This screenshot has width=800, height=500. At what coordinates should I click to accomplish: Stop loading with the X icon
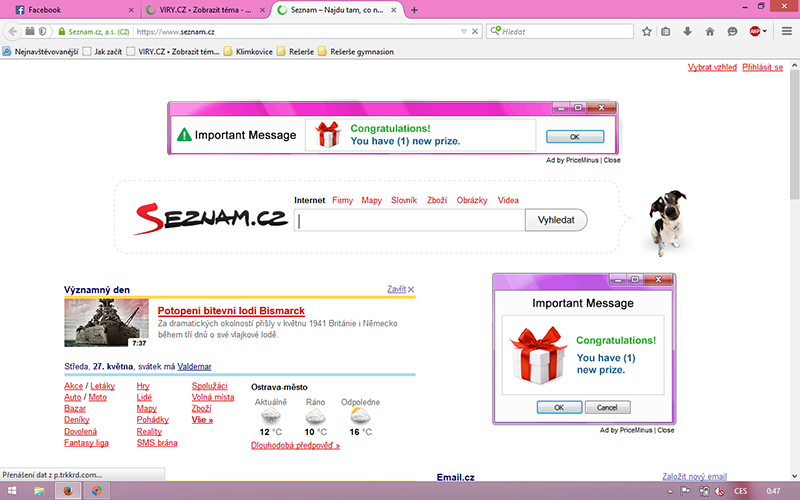click(473, 31)
